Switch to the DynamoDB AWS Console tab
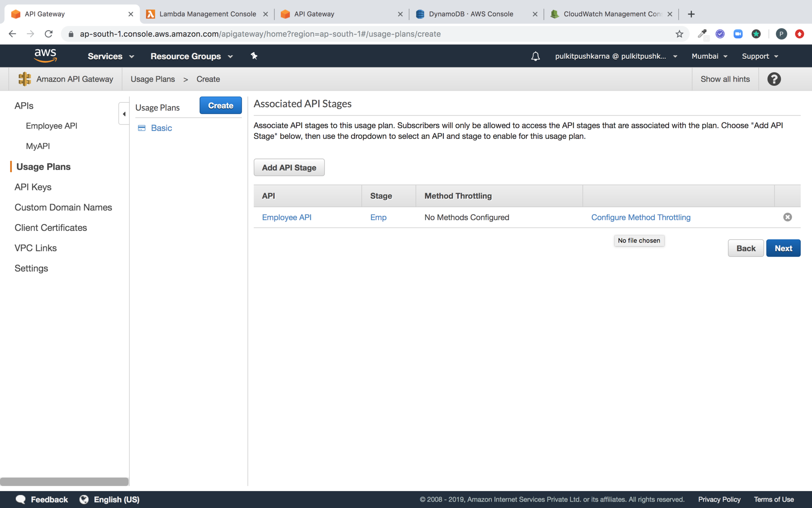Viewport: 812px width, 508px height. [x=471, y=14]
